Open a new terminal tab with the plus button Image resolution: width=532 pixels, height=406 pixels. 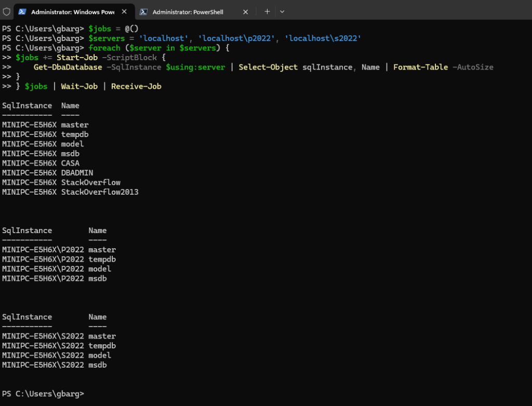266,11
